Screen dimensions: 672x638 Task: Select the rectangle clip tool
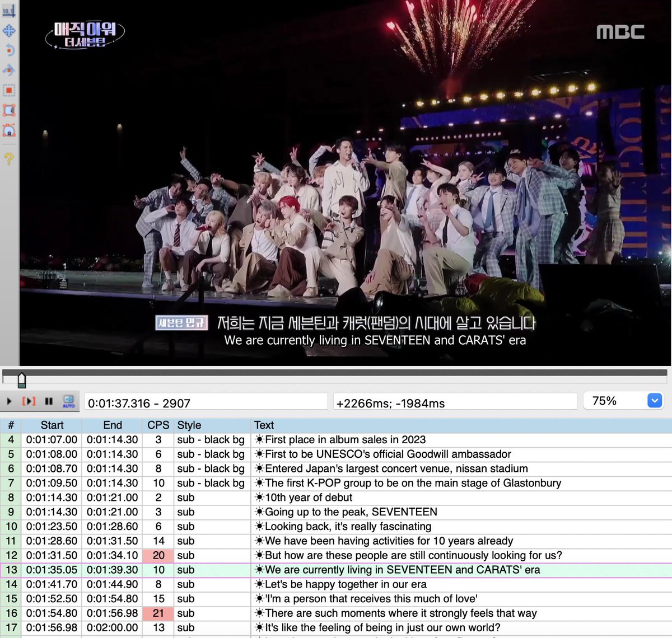point(9,111)
